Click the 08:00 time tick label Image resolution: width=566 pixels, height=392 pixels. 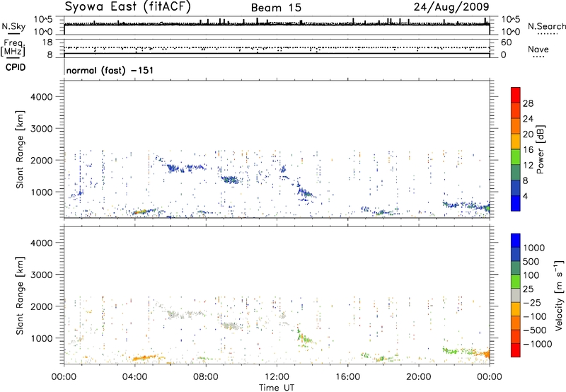205,377
